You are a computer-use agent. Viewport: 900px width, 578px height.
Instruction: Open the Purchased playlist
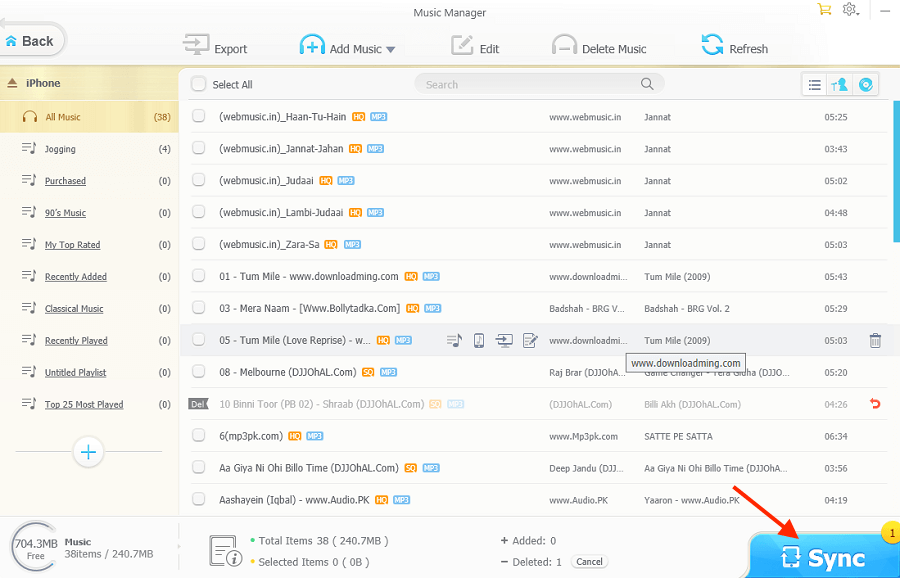[65, 181]
